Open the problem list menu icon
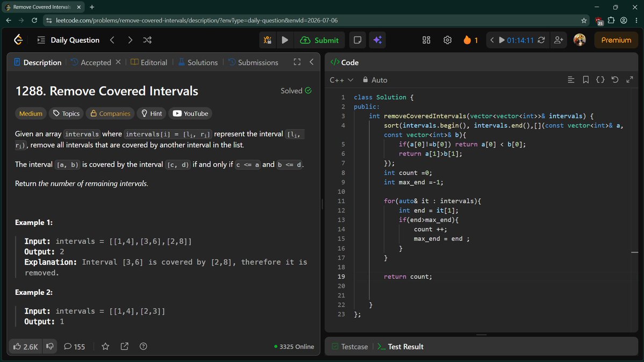The image size is (644, 362). click(41, 40)
